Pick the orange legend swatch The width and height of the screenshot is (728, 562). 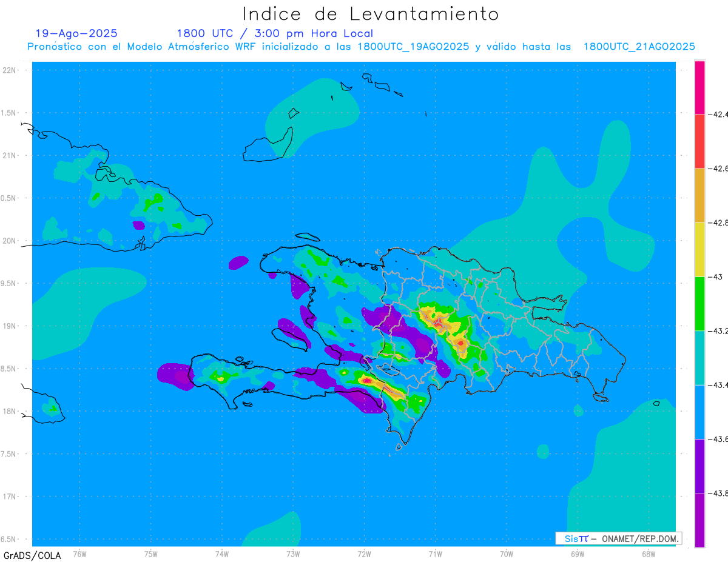point(699,195)
